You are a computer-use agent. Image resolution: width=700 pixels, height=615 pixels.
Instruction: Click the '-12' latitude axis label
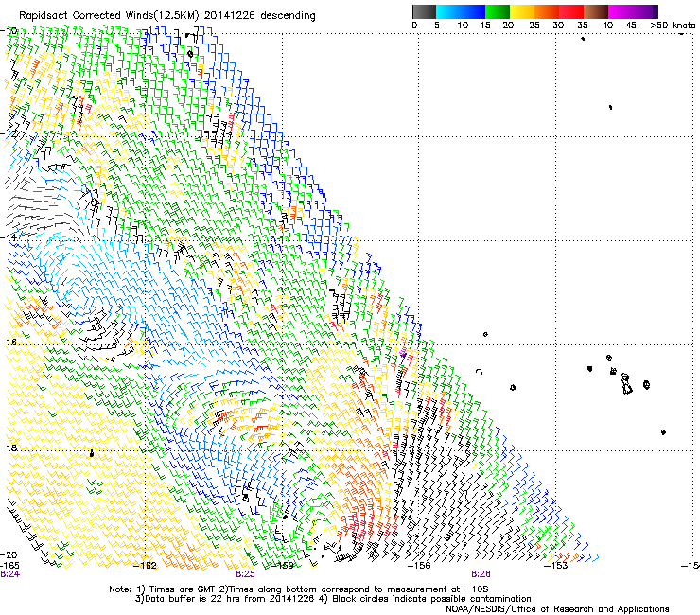tap(9, 134)
